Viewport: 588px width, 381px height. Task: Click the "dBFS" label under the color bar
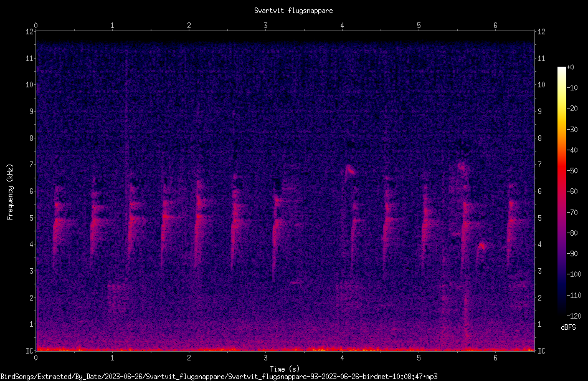(568, 327)
